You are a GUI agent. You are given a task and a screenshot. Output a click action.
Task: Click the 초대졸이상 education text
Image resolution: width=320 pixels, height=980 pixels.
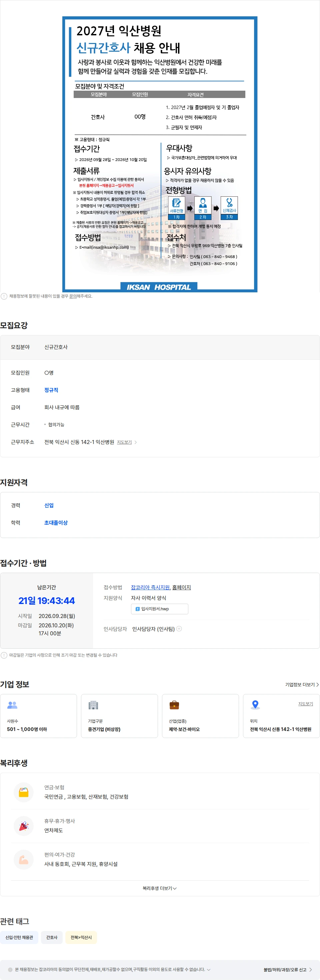(56, 523)
